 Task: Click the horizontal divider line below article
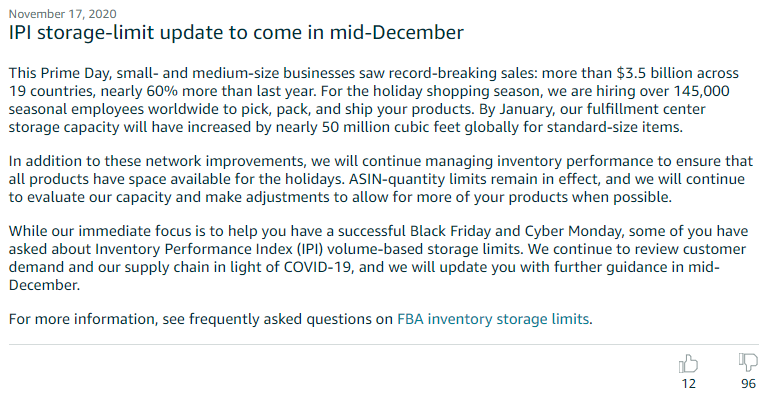[384, 344]
